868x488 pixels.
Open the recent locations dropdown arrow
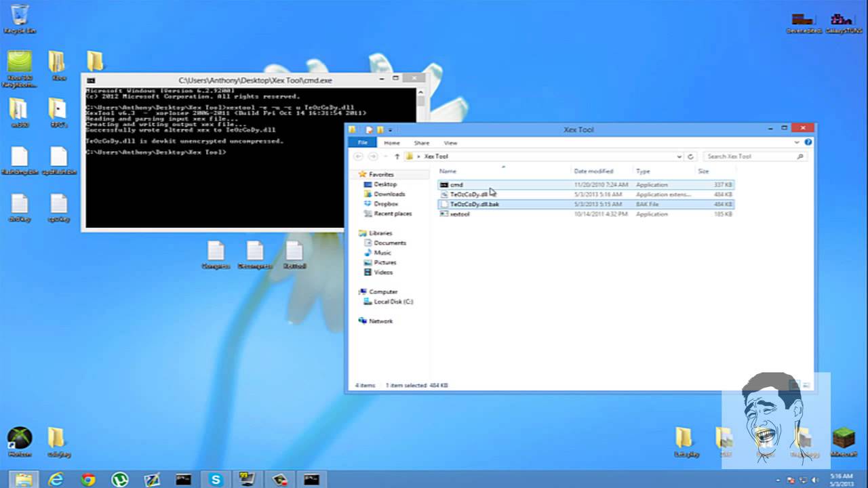coord(385,157)
